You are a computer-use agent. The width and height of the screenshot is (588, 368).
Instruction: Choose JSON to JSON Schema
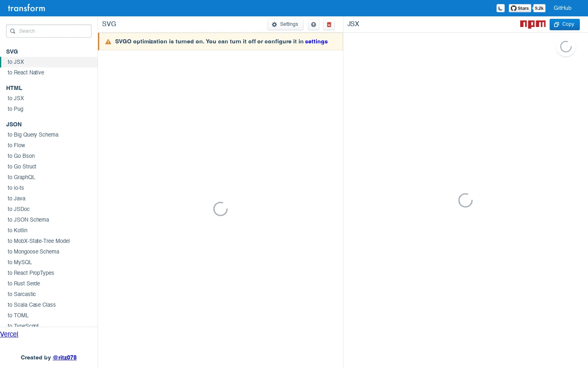coord(49,220)
